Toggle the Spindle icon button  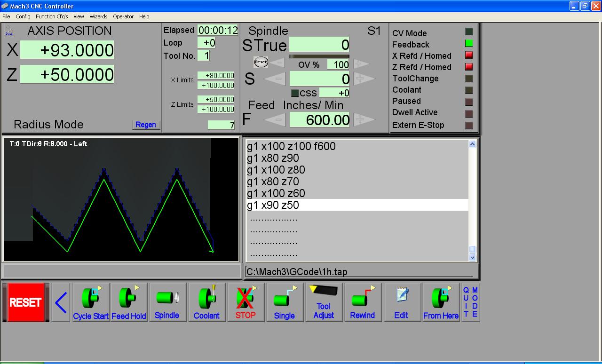pos(167,302)
